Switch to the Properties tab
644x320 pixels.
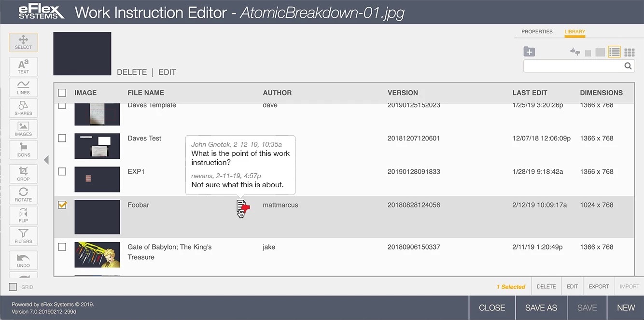(537, 32)
